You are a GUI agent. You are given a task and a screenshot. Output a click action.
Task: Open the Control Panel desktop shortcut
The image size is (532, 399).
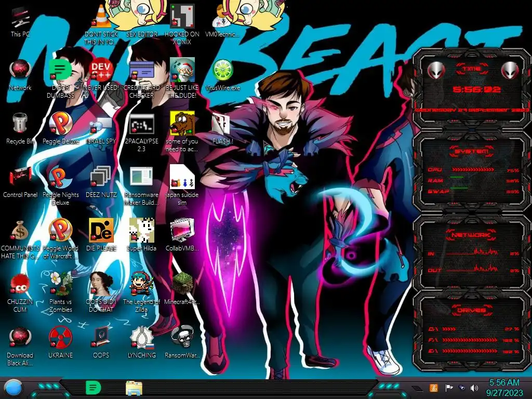click(x=20, y=182)
